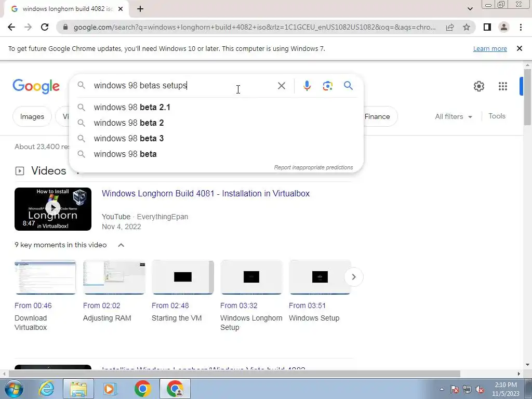View site info with the padlock icon
Image resolution: width=532 pixels, height=399 pixels.
[65, 27]
